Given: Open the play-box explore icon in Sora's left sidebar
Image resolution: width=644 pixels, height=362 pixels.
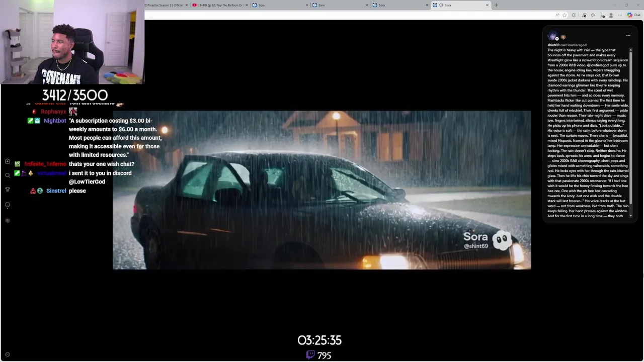Looking at the screenshot, I should [x=8, y=161].
